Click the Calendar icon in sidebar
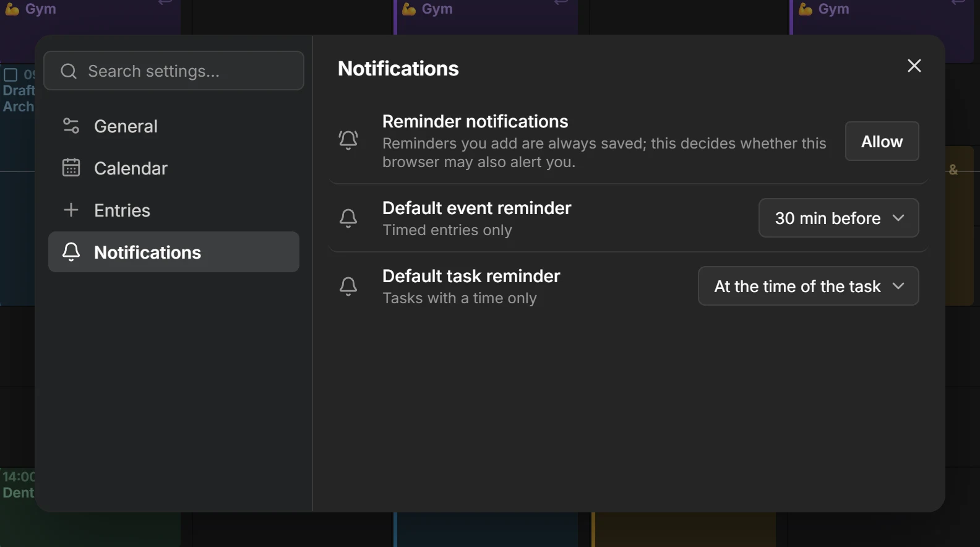This screenshot has height=547, width=980. pyautogui.click(x=71, y=168)
